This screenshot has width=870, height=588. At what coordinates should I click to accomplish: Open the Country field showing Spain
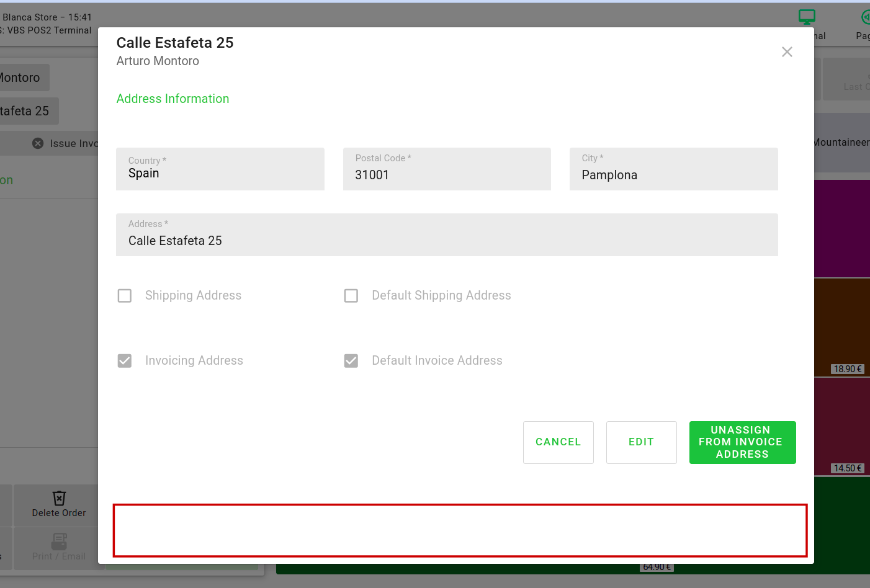click(x=220, y=169)
